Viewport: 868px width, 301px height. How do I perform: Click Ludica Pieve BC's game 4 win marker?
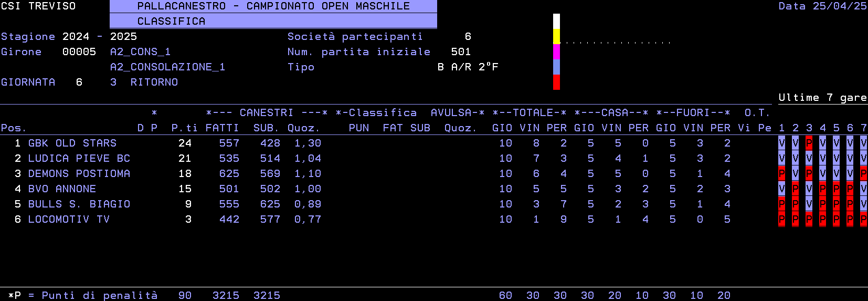[x=822, y=159]
